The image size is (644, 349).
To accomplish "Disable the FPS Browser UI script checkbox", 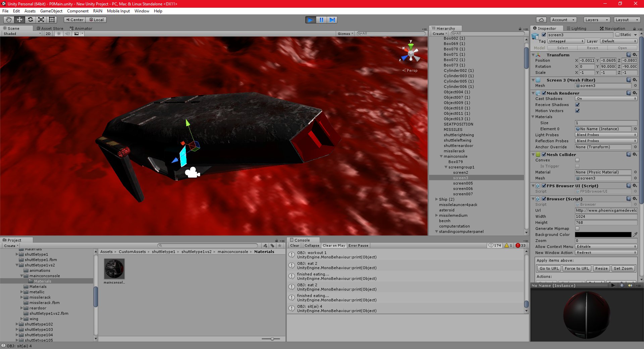I will [x=544, y=186].
